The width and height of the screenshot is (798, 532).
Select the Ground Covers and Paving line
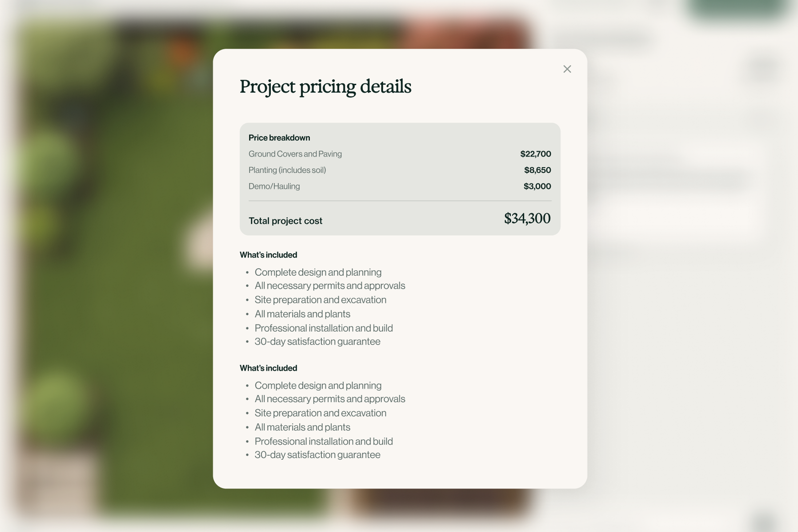point(295,154)
